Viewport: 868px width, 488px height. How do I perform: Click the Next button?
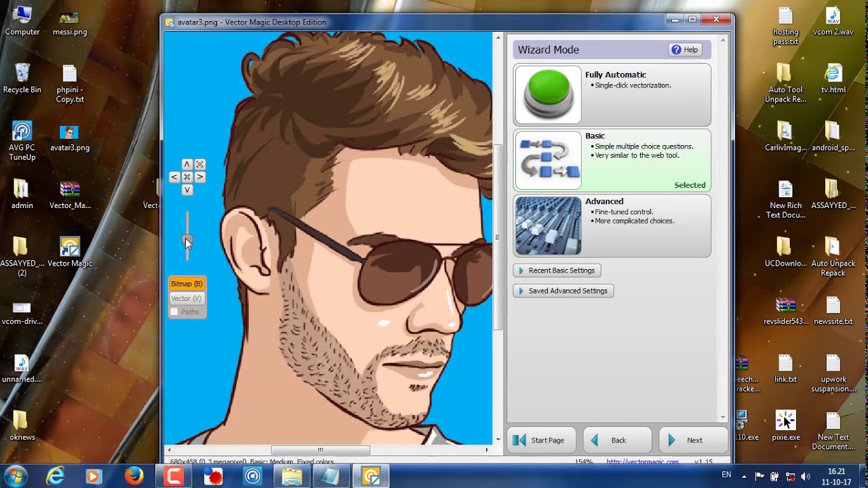pyautogui.click(x=694, y=440)
